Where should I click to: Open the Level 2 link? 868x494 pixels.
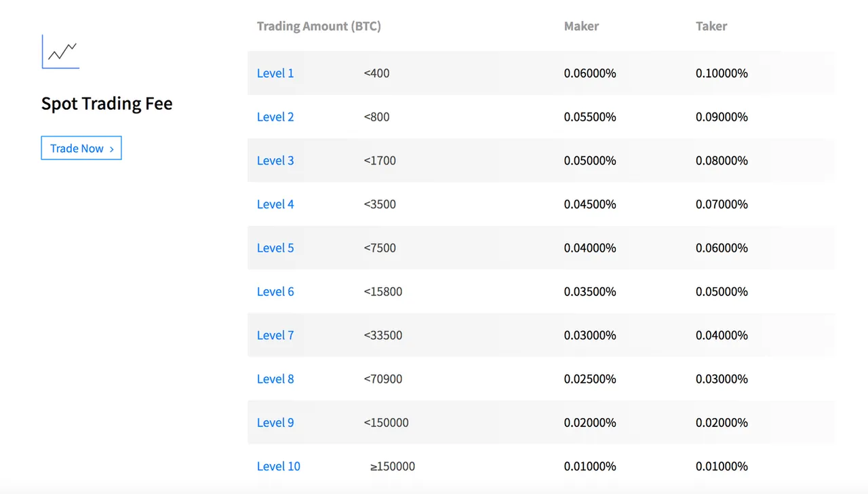pyautogui.click(x=275, y=117)
